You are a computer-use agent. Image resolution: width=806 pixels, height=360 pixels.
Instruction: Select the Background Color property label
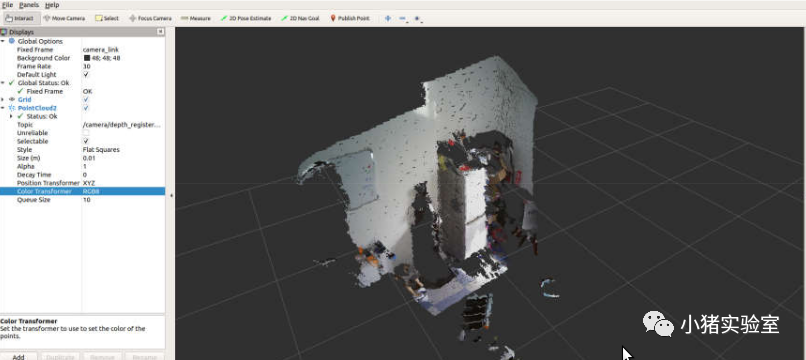click(x=43, y=58)
